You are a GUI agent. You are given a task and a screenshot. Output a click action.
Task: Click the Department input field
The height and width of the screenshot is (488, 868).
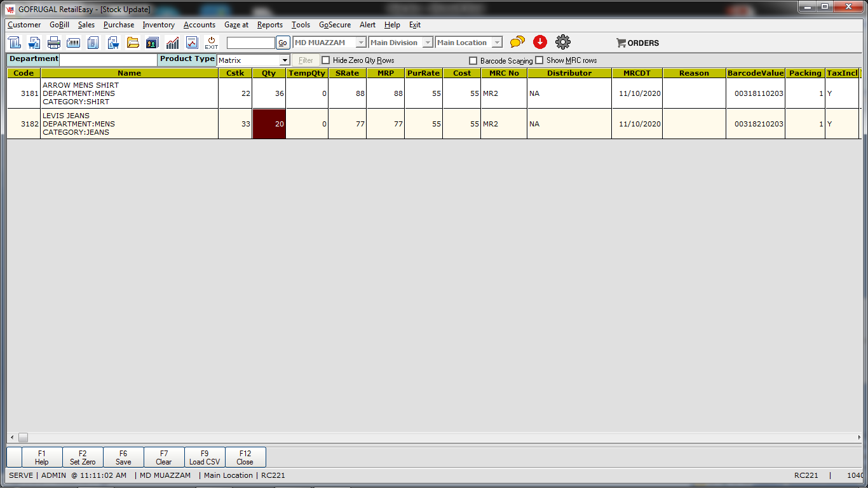pyautogui.click(x=108, y=60)
